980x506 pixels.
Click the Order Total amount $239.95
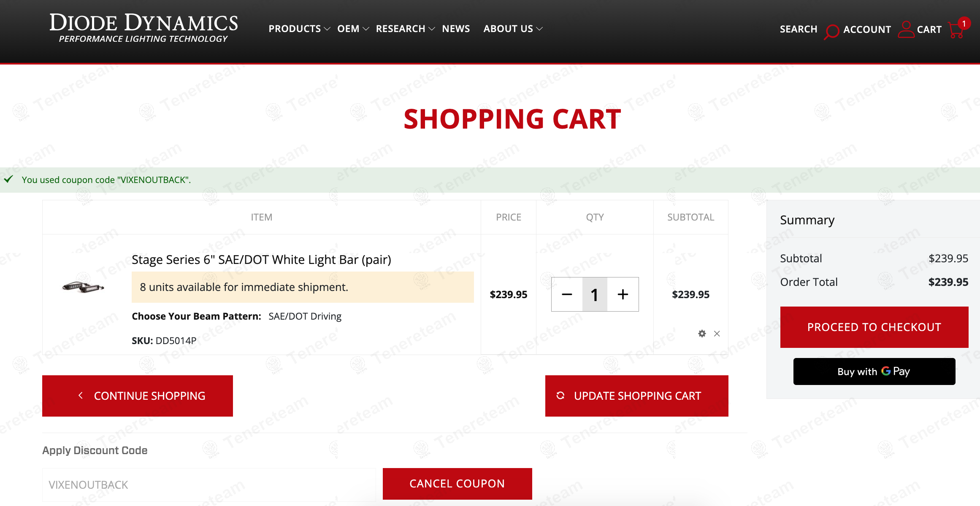[948, 282]
